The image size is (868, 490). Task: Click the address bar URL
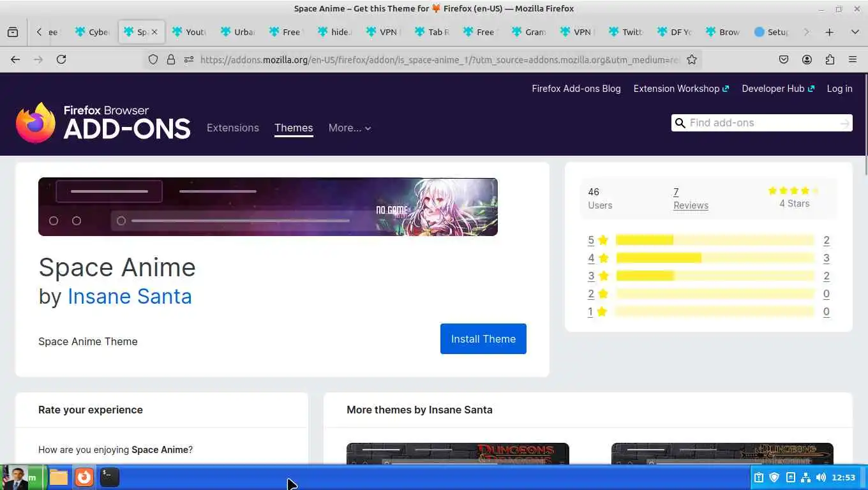pos(440,59)
